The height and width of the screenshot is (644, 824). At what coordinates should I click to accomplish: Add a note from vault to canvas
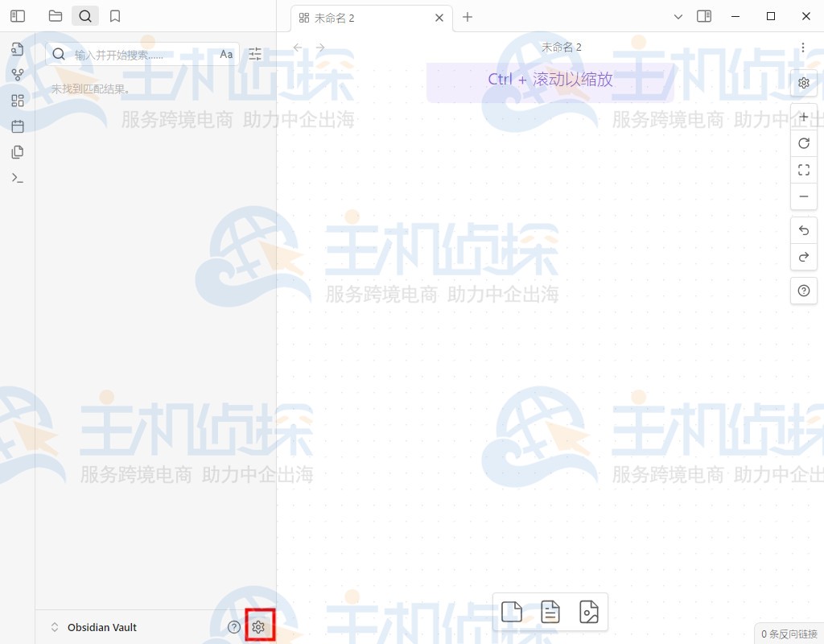point(550,612)
